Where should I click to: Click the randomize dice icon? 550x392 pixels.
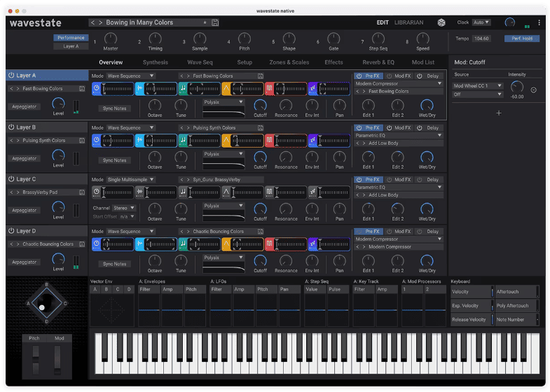[x=441, y=22]
